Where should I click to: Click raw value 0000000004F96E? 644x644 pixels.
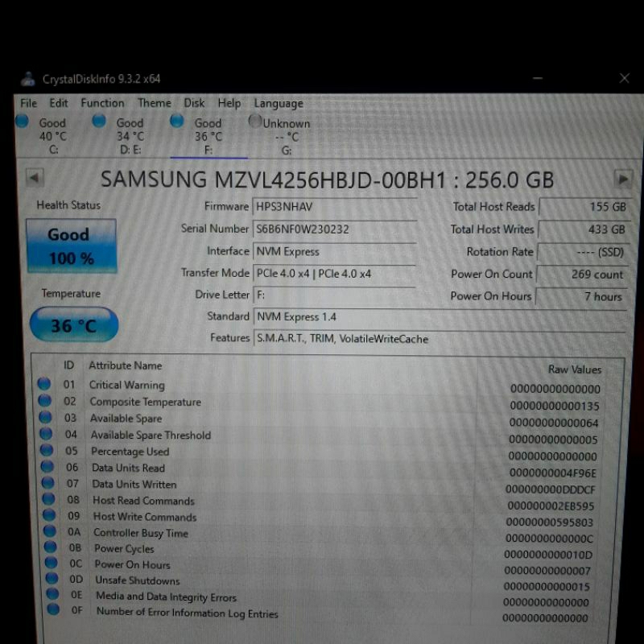(x=553, y=473)
